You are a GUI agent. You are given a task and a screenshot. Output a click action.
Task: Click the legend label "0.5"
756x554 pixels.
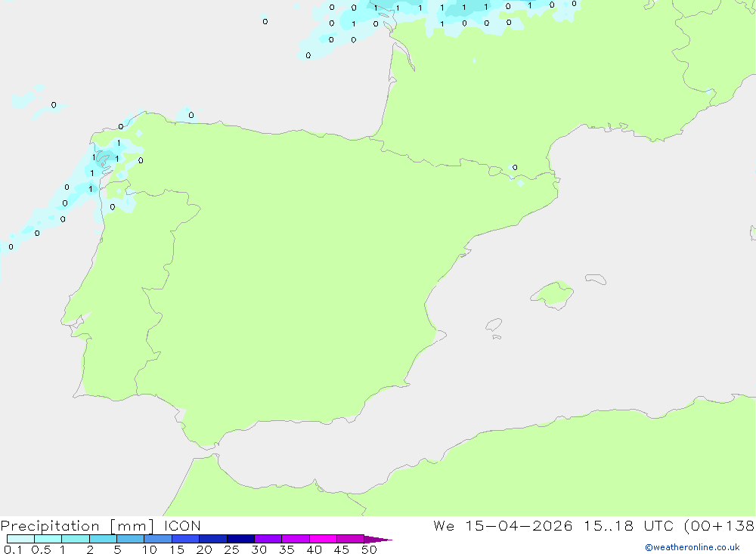coord(41,549)
